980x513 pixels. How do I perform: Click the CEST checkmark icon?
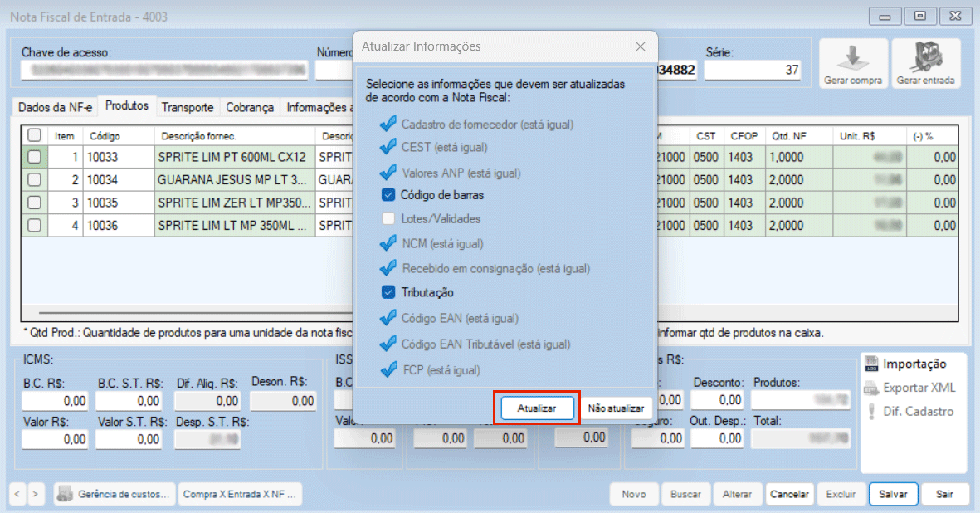(x=388, y=147)
